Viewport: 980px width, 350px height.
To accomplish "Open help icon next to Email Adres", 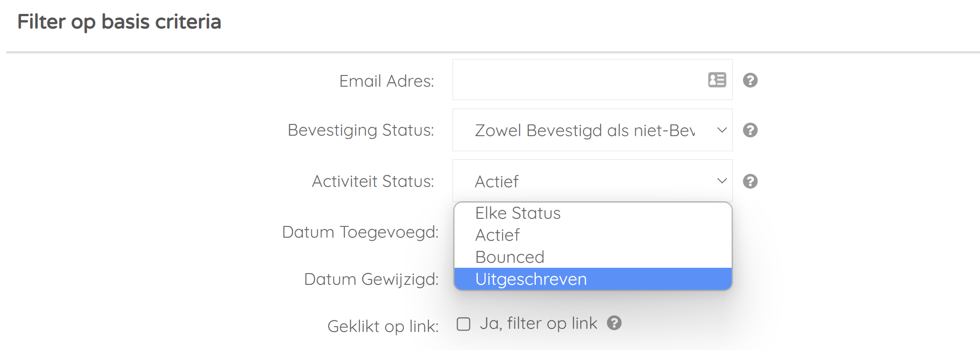I will click(x=750, y=80).
